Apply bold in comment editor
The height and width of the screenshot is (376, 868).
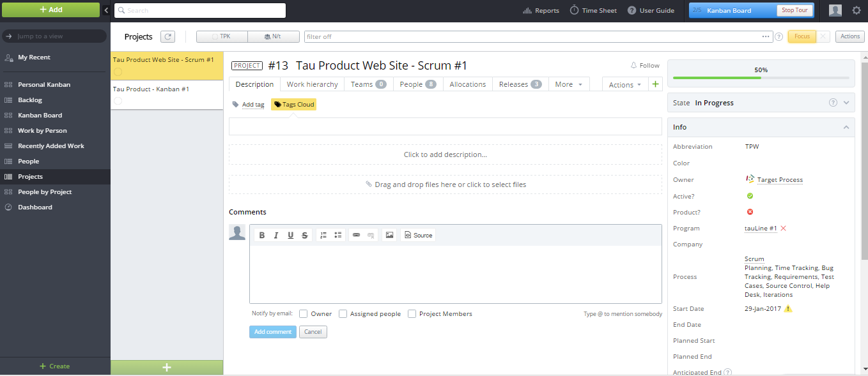coord(262,235)
